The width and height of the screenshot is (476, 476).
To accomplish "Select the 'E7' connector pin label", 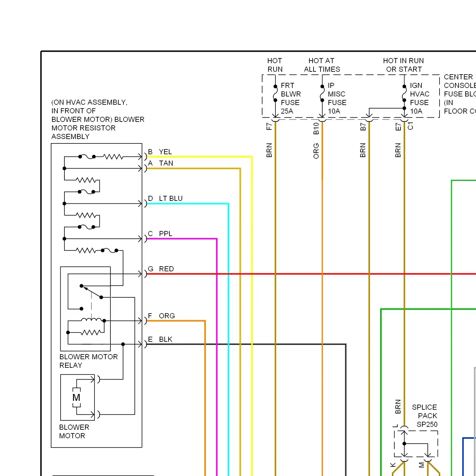I will pyautogui.click(x=398, y=127).
